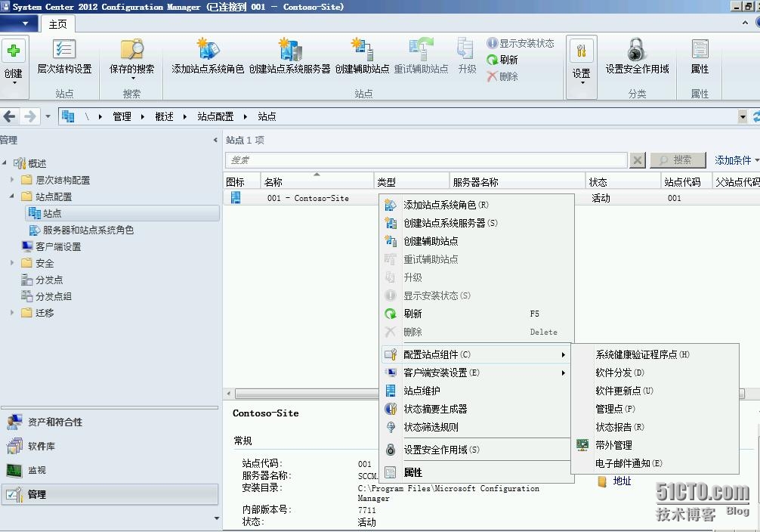
Task: Open 监视 workspace
Action: coord(110,470)
